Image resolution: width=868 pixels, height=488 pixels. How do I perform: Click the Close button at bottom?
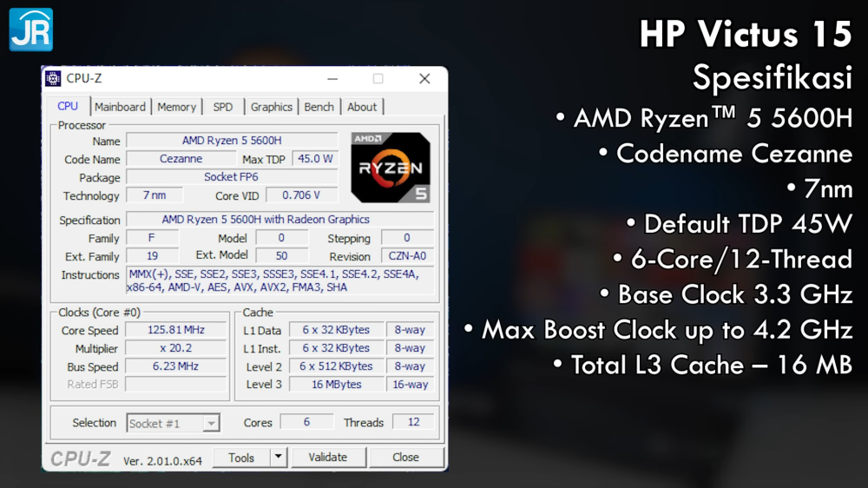pos(405,457)
